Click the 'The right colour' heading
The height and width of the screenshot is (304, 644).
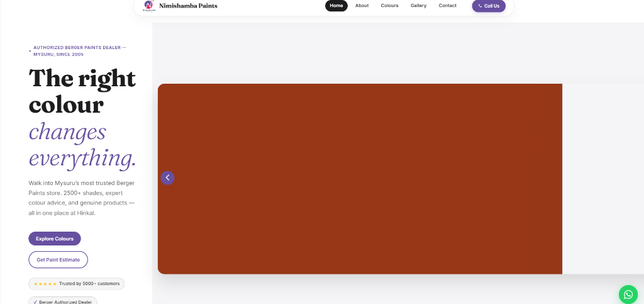tap(82, 91)
